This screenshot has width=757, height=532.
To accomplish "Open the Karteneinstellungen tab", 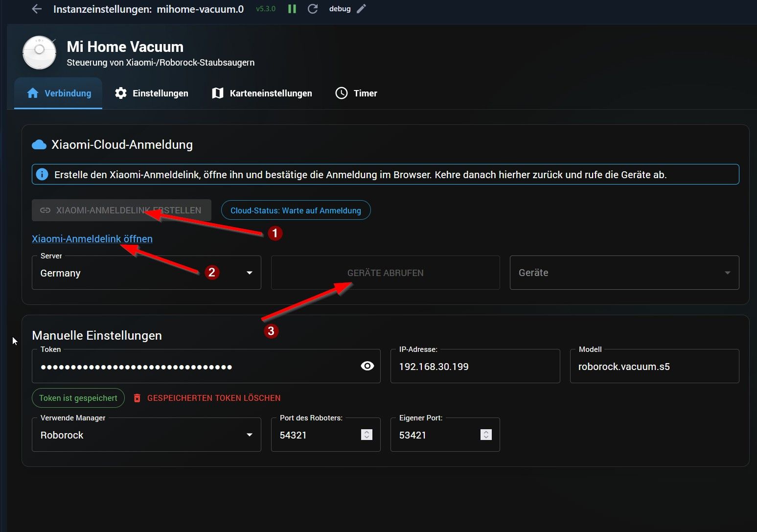I will pos(262,93).
